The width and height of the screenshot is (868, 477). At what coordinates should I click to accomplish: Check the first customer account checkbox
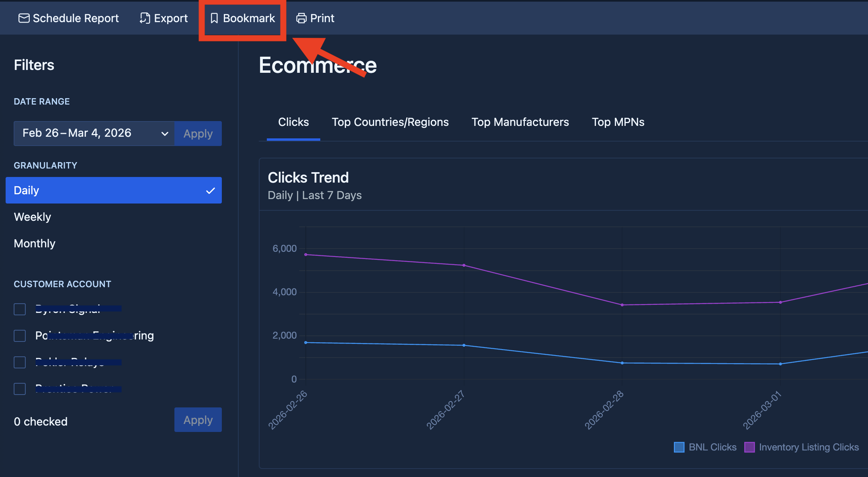coord(20,309)
